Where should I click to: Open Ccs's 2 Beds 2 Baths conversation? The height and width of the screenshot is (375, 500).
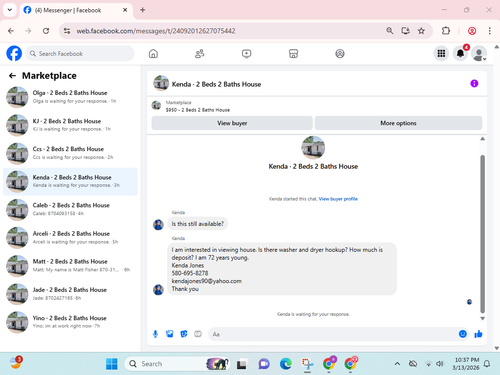click(70, 153)
